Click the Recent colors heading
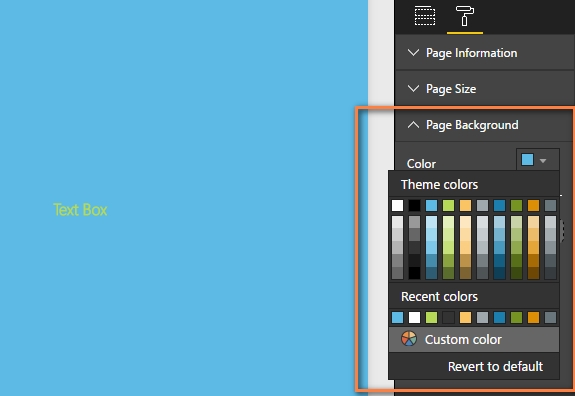 tap(439, 296)
